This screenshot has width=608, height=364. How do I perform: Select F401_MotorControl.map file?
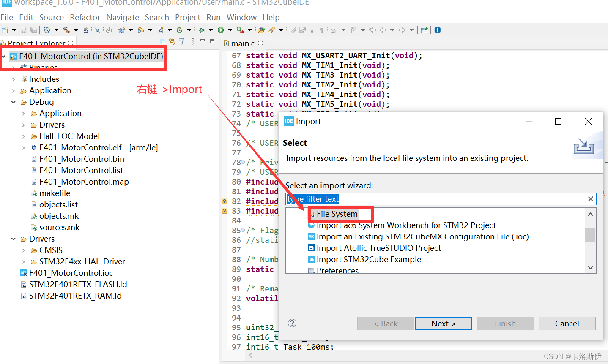point(80,182)
